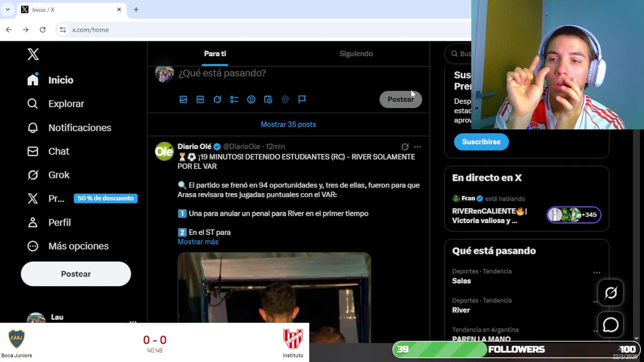Click the big Postear button in the sidebar
This screenshot has height=362, width=644.
pyautogui.click(x=76, y=274)
